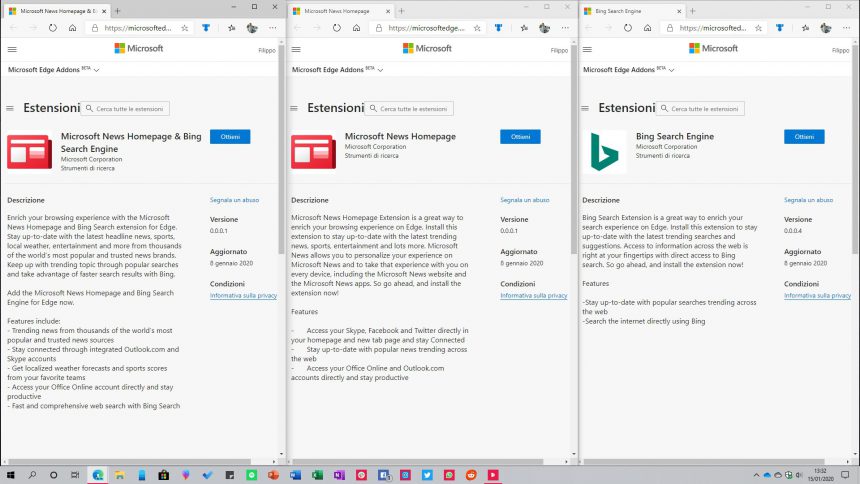Open Estensioni side menu in right window

click(585, 109)
